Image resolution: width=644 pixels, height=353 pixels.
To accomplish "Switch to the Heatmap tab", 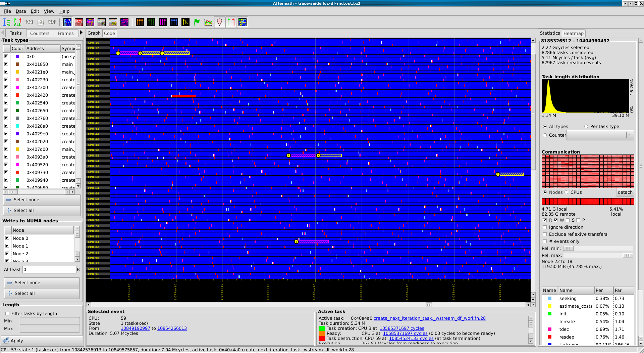I will [x=573, y=33].
